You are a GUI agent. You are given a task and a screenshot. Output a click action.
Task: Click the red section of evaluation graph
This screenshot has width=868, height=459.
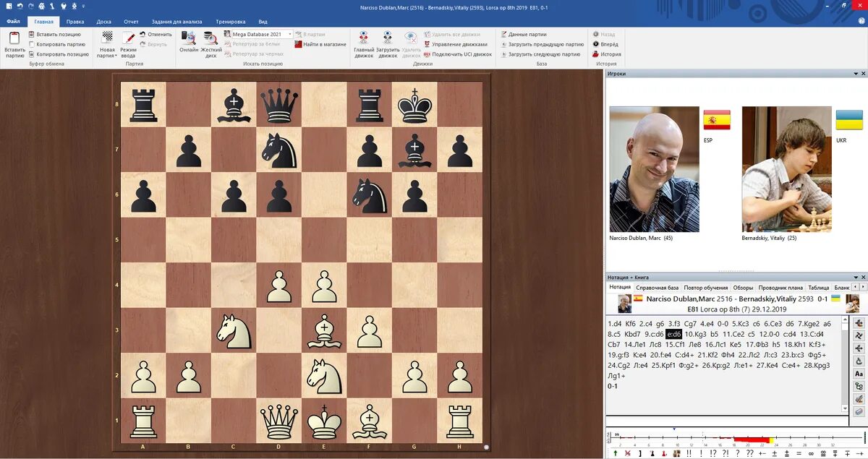(x=749, y=439)
